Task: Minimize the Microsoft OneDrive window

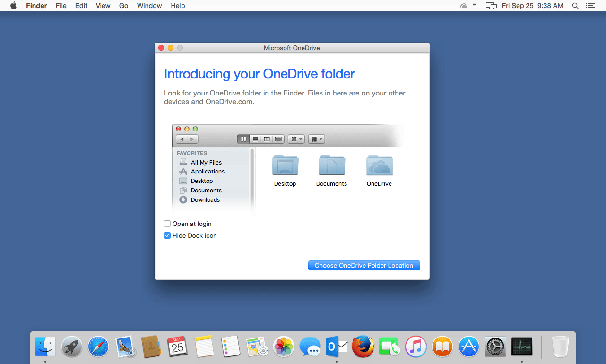Action: (171, 48)
